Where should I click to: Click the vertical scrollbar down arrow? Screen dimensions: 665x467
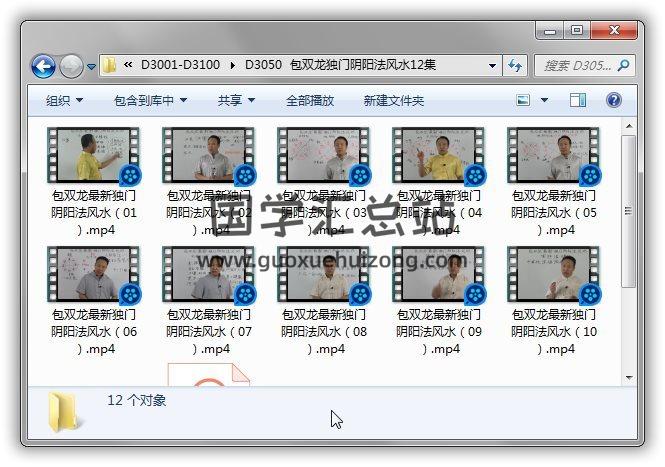click(626, 377)
